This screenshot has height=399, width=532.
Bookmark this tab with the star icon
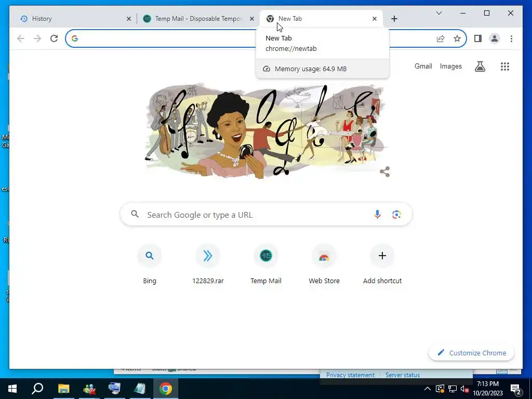tap(457, 38)
